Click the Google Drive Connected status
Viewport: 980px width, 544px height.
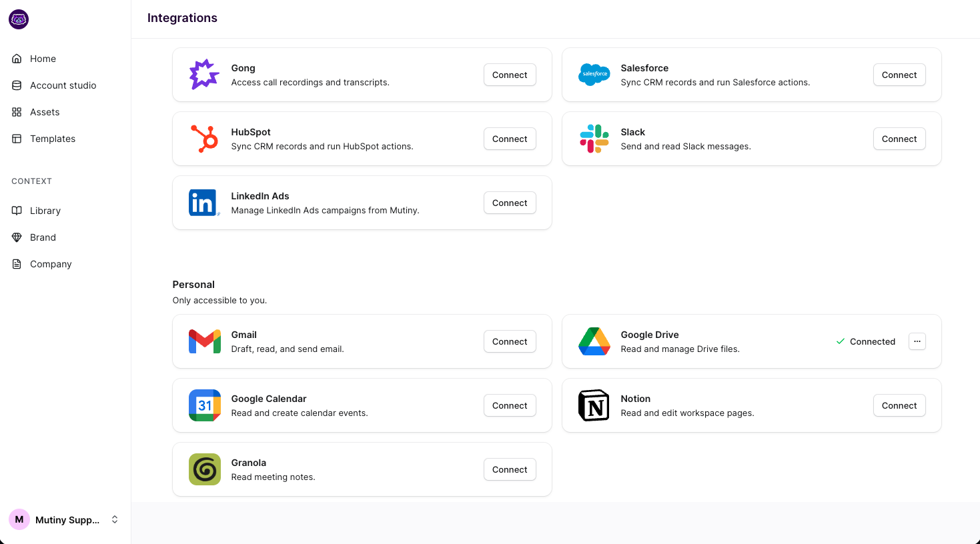click(866, 341)
